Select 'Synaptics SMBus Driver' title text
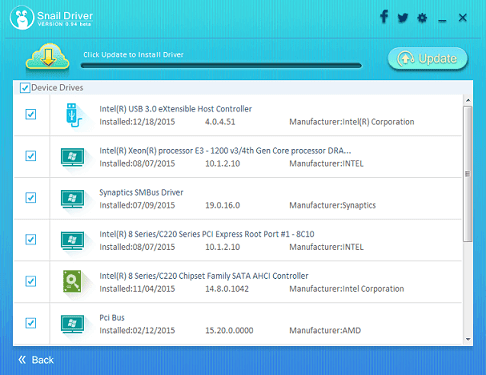Viewport: 486px width, 375px height. [x=141, y=192]
